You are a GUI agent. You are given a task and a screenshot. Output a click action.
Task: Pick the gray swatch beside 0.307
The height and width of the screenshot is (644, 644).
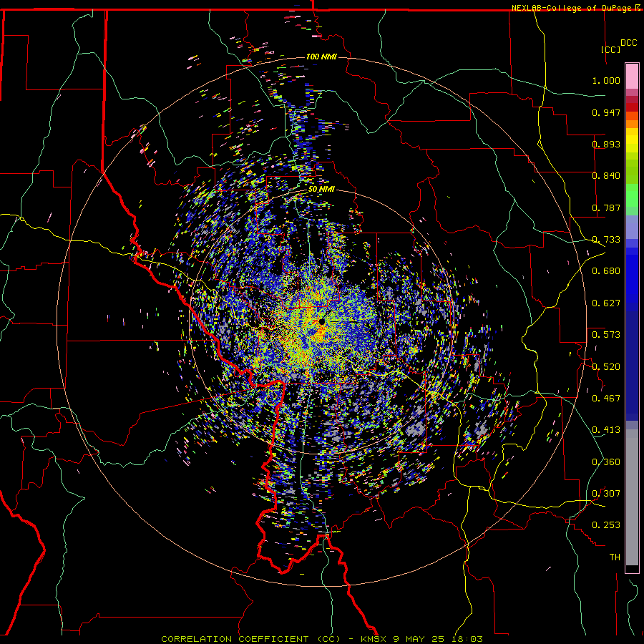click(x=632, y=497)
